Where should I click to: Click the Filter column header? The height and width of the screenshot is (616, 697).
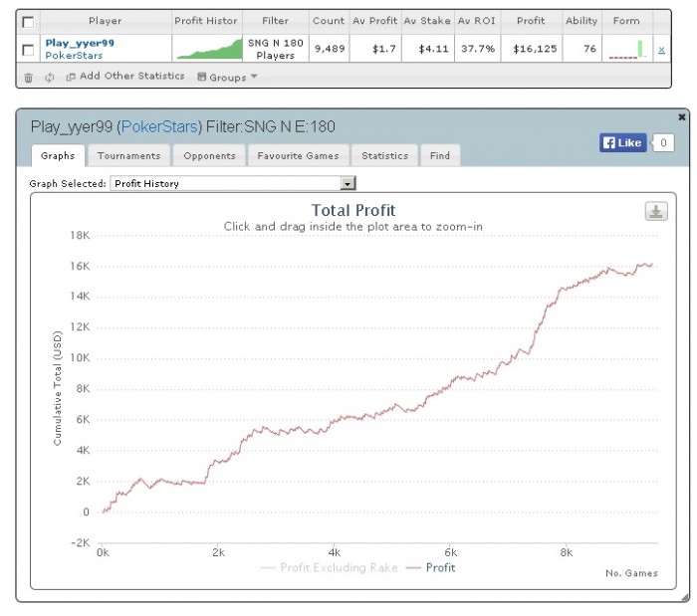click(x=275, y=21)
